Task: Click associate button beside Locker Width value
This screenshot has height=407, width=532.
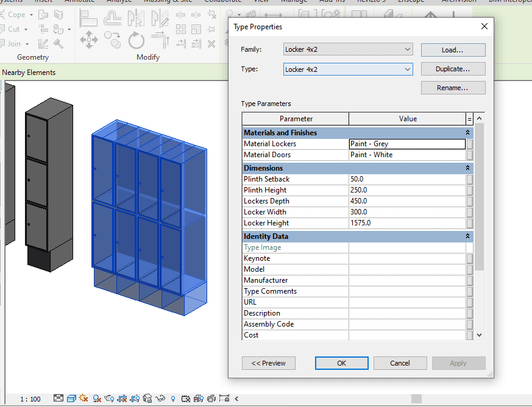Action: pyautogui.click(x=469, y=212)
